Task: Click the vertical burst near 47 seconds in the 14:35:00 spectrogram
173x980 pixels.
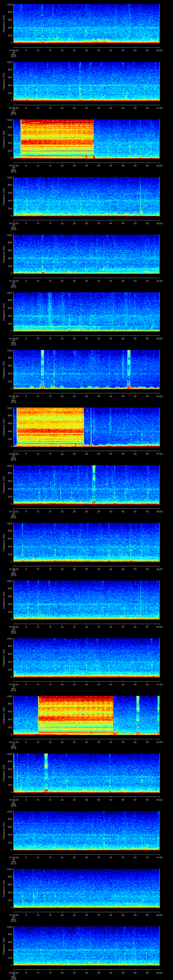Action: (129, 369)
